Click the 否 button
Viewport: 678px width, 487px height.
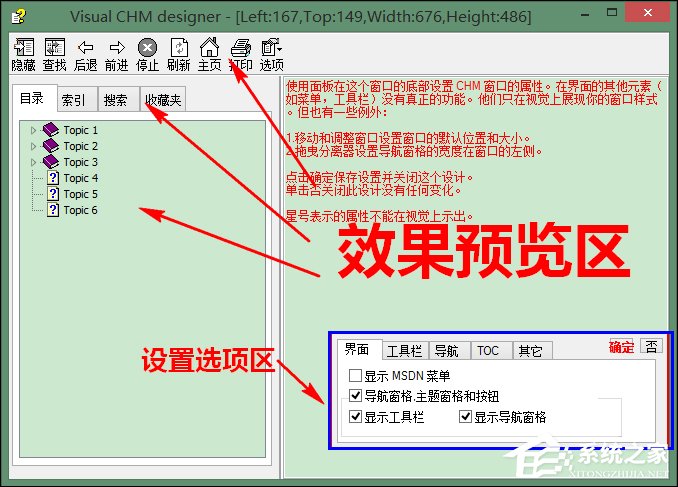pyautogui.click(x=651, y=346)
